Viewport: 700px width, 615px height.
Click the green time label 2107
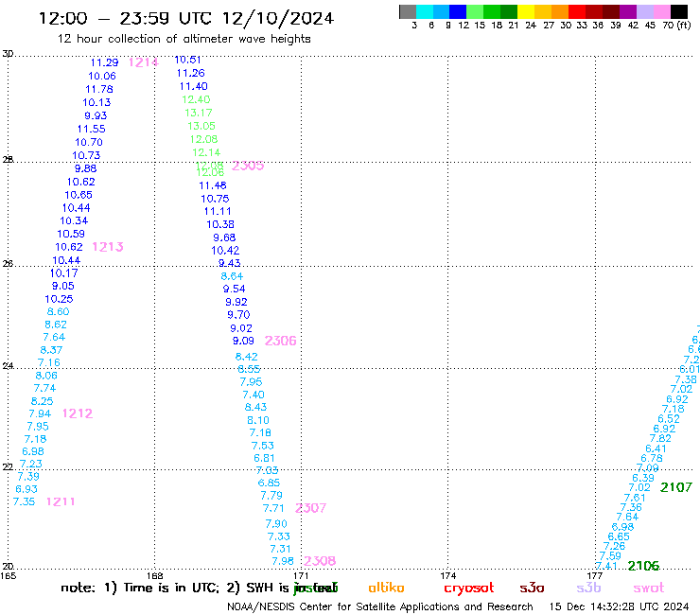(x=676, y=487)
